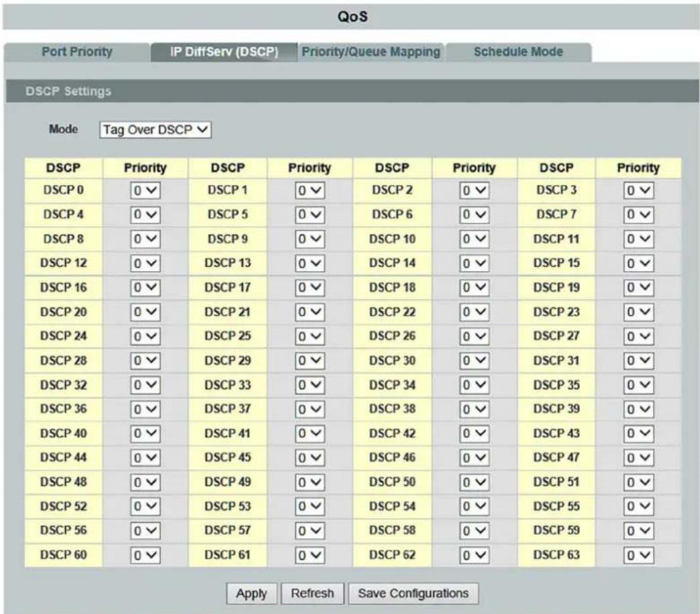Viewport: 700px width, 614px height.
Task: Open priority dropdown for DSCP 3
Action: tap(638, 191)
